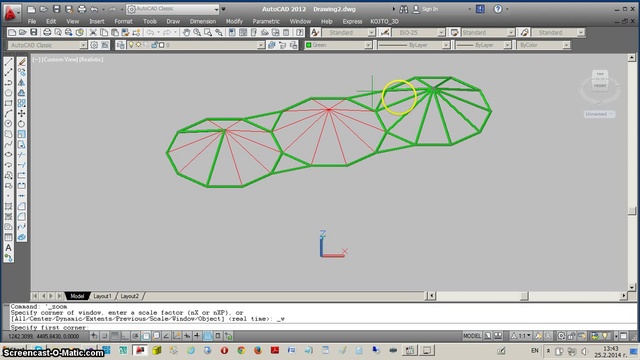Open the Draw menu
The image size is (640, 360).
(173, 21)
